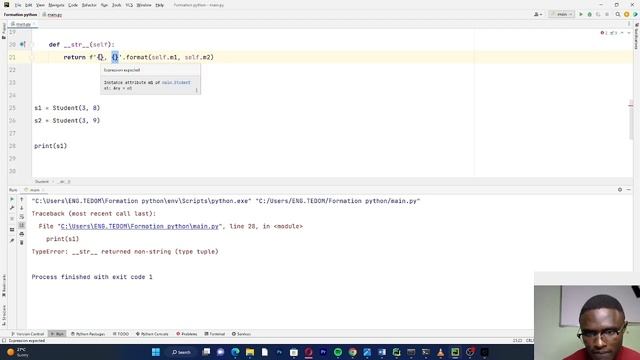Open the Run menu
Screen dimensions: 640x360
tap(104, 5)
